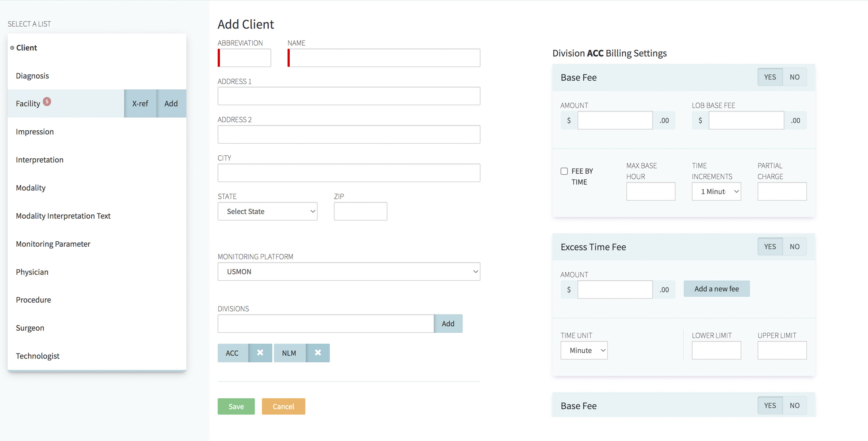The height and width of the screenshot is (441, 868).
Task: Click the Abbreviation input field
Action: click(x=244, y=57)
